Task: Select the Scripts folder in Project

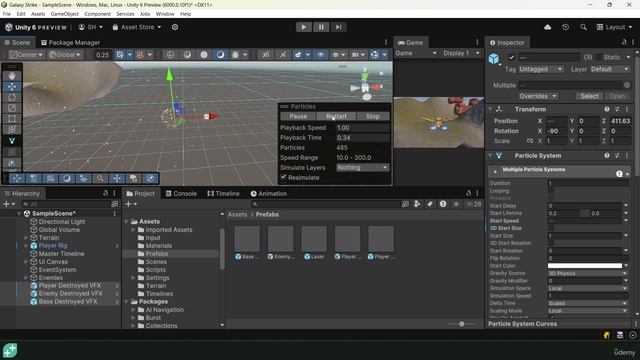Action: pos(156,269)
